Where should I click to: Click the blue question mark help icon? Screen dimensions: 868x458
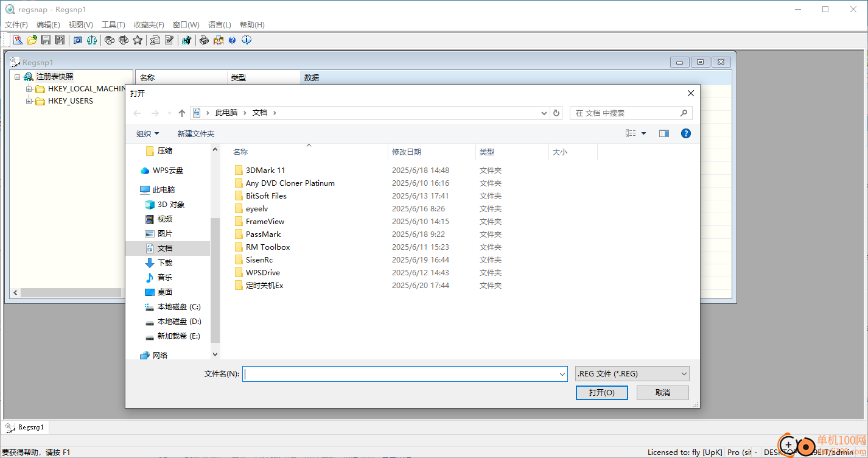(232, 40)
